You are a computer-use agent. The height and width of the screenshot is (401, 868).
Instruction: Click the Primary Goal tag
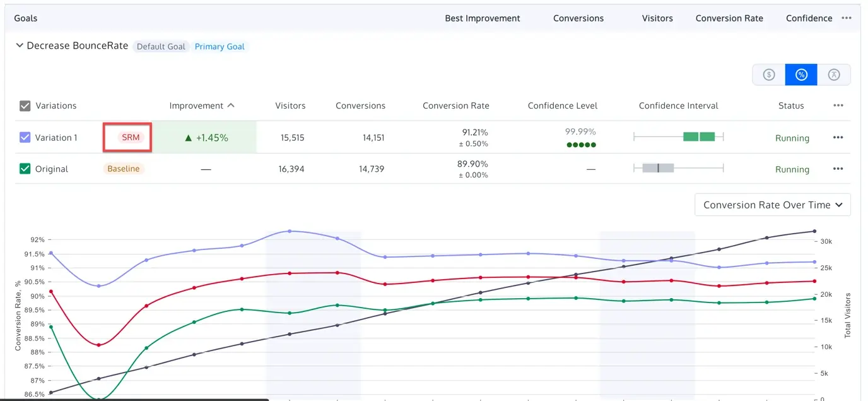pos(220,47)
